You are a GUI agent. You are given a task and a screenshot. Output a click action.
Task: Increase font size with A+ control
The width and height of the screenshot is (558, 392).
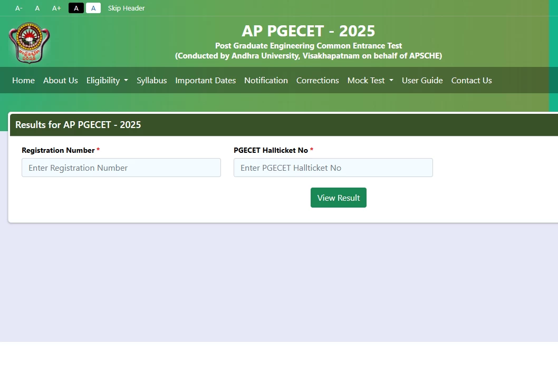coord(56,8)
